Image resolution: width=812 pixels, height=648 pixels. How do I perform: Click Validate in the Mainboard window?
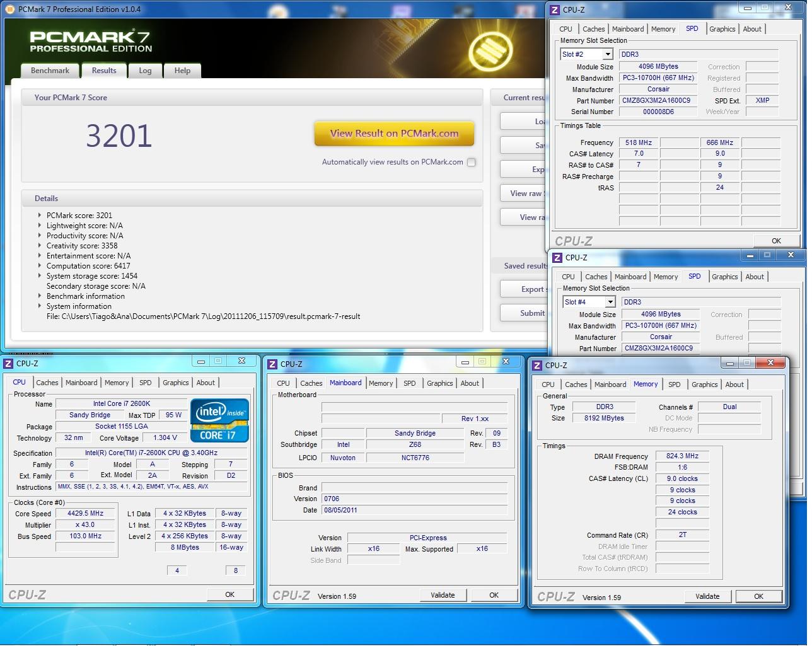tap(443, 595)
